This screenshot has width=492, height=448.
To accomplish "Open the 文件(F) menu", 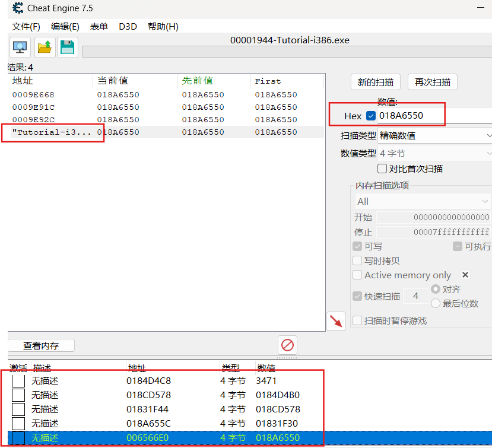I will pyautogui.click(x=26, y=27).
